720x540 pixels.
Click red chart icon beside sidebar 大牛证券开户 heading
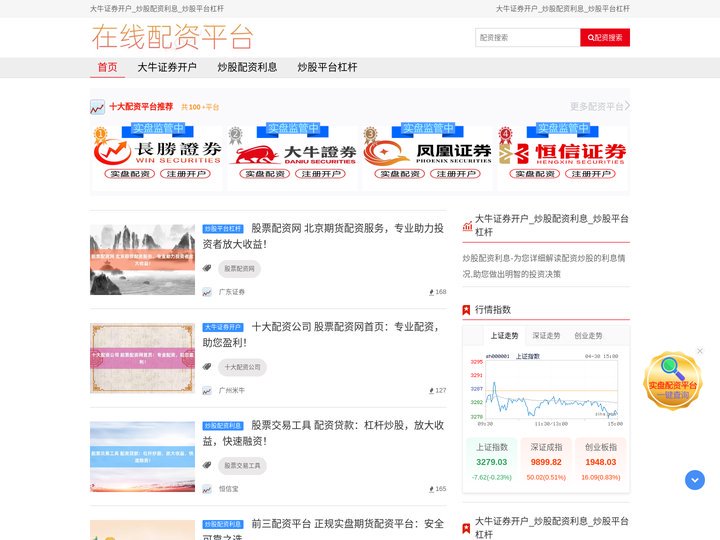pyautogui.click(x=467, y=226)
